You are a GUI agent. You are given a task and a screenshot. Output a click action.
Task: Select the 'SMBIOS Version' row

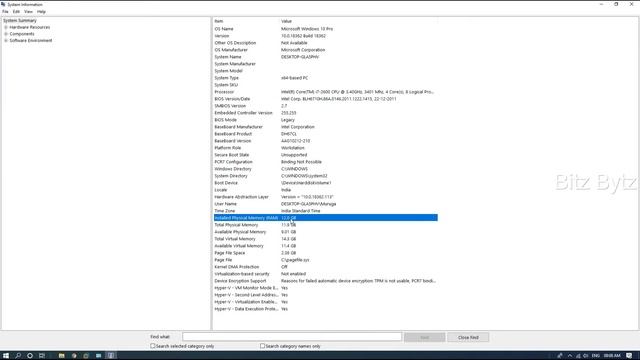click(x=325, y=106)
